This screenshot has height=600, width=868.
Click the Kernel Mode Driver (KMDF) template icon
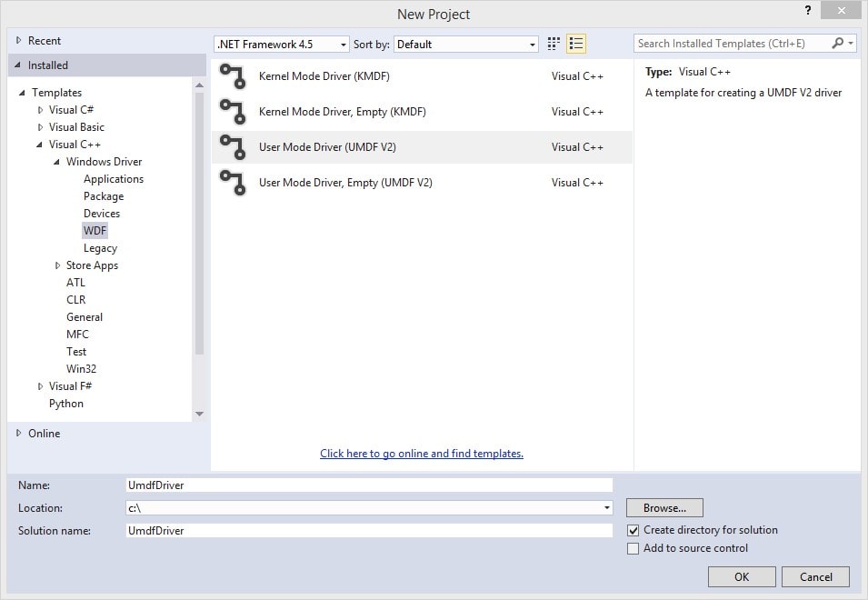coord(233,76)
